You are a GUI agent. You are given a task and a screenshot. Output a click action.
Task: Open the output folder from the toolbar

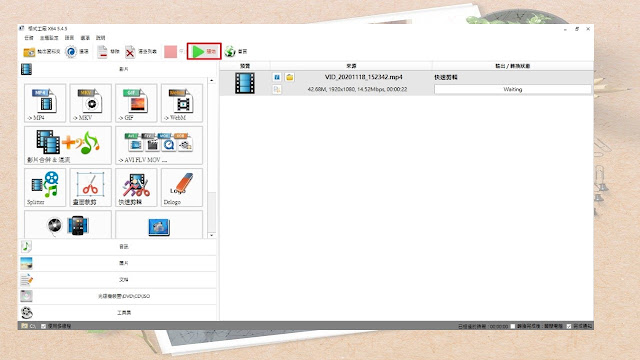click(42, 52)
